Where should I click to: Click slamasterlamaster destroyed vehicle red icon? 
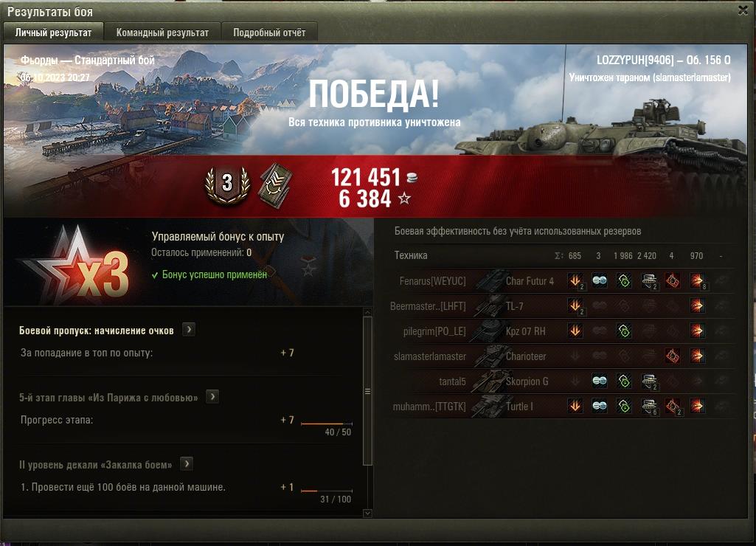click(x=673, y=356)
